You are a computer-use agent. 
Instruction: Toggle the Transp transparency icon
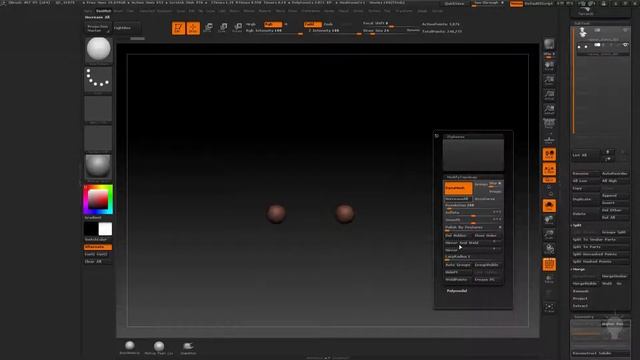pos(549,279)
